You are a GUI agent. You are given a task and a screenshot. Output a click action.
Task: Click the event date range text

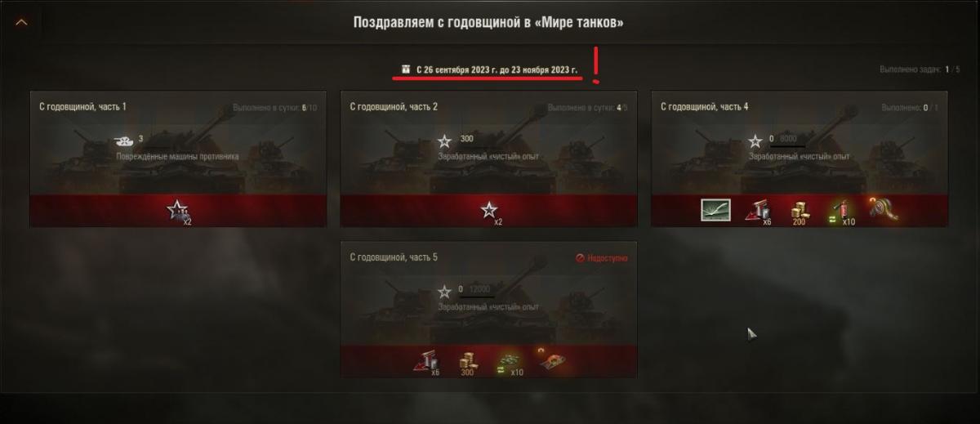497,70
